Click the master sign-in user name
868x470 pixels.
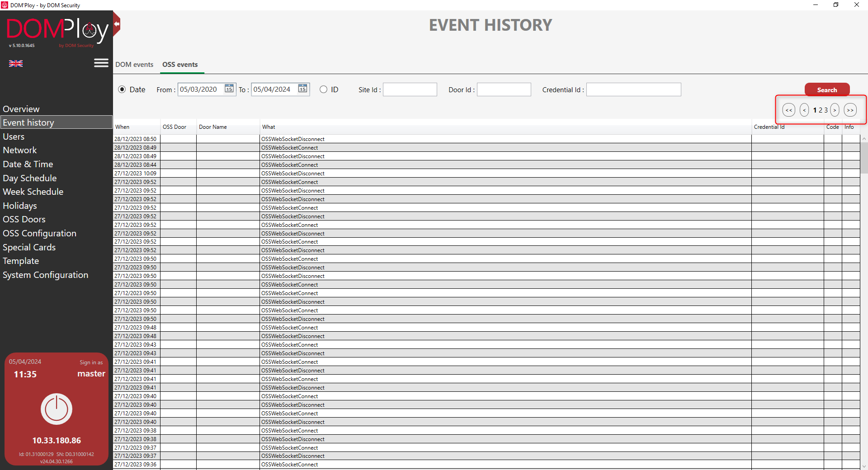click(91, 374)
